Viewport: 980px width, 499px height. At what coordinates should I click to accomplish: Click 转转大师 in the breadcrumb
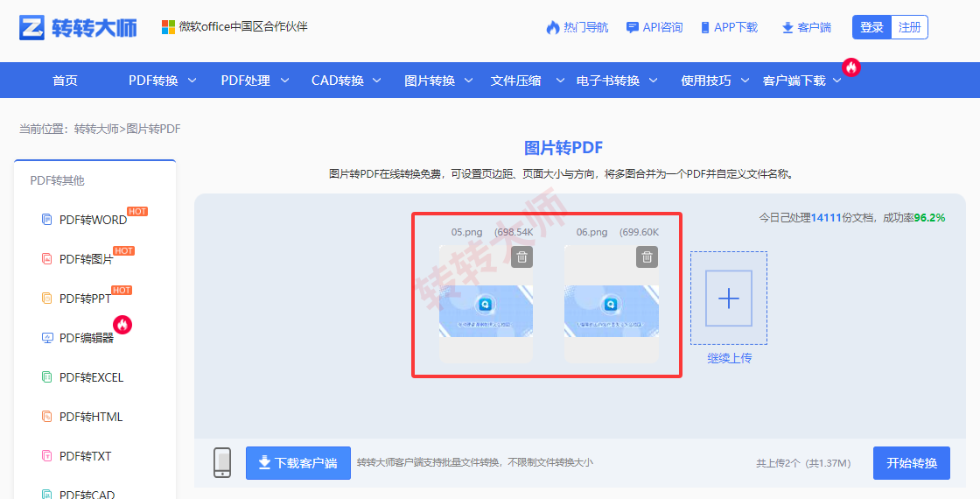96,129
